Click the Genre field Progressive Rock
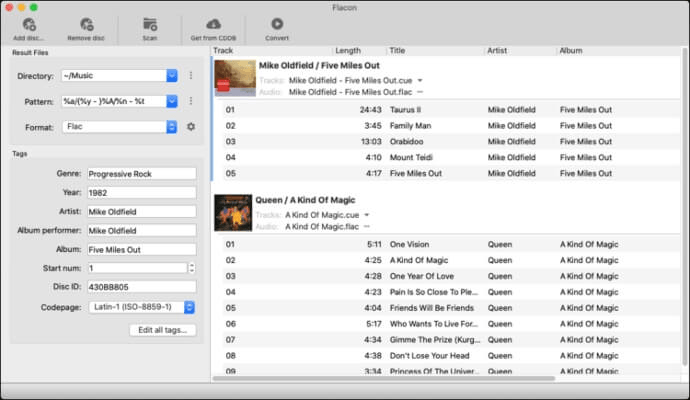 [x=142, y=174]
